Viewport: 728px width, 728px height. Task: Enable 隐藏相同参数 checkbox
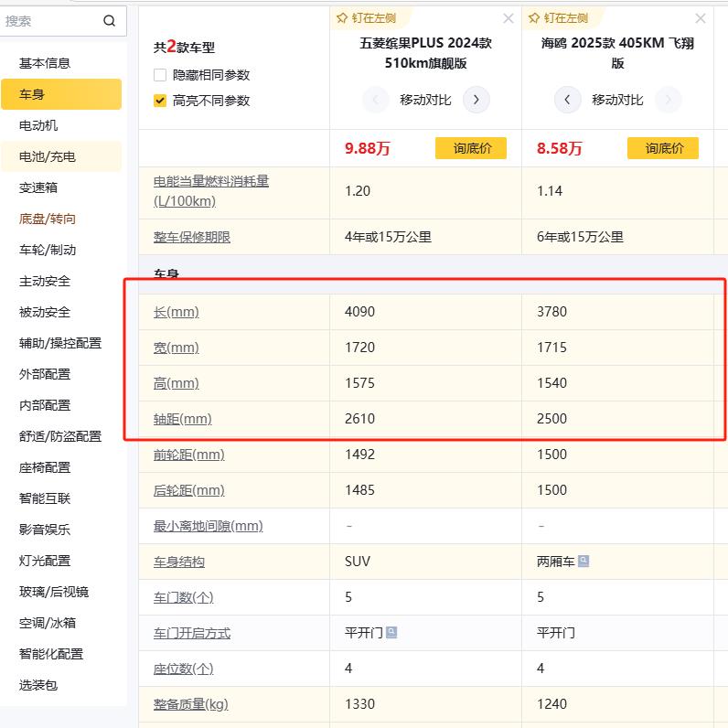point(160,75)
